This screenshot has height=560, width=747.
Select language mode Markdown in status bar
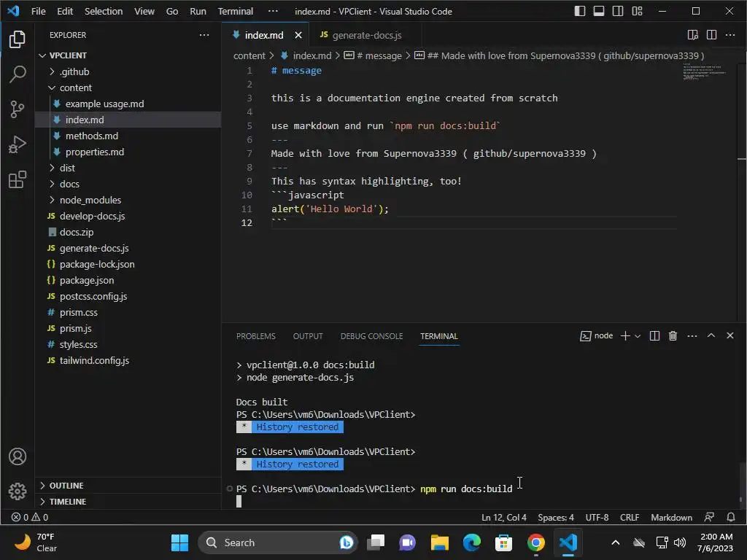click(671, 517)
